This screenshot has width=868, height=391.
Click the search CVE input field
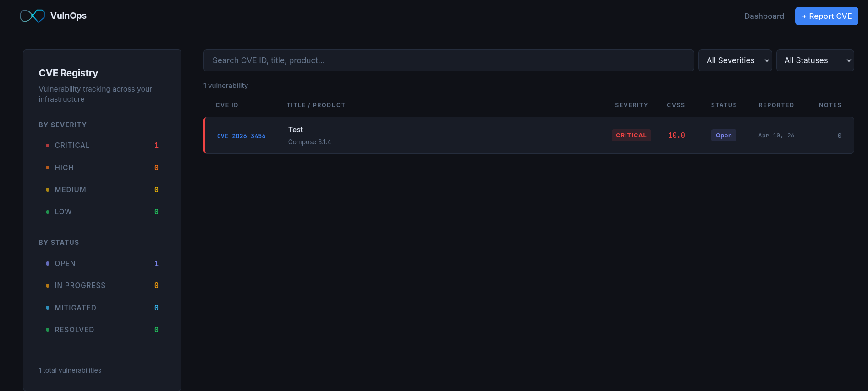tap(448, 60)
